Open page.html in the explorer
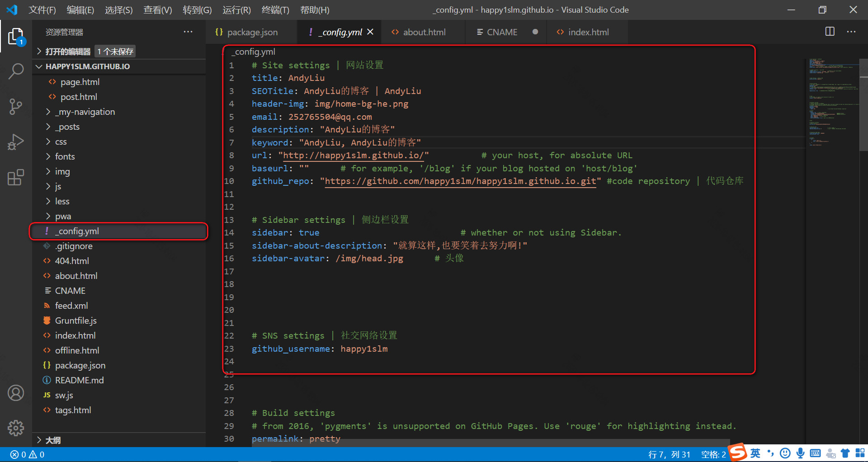The width and height of the screenshot is (868, 462). pos(119,82)
